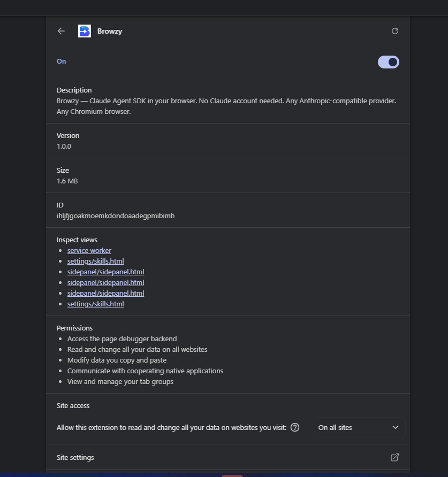
Task: Click the description text starting 'Browzy — Claude Agent SDK'
Action: [x=226, y=106]
